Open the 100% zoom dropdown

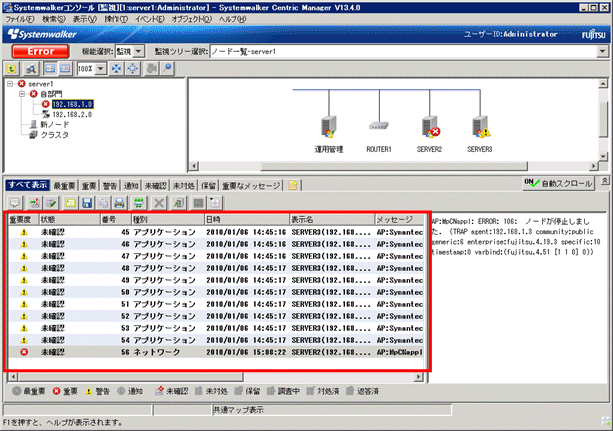[x=101, y=69]
